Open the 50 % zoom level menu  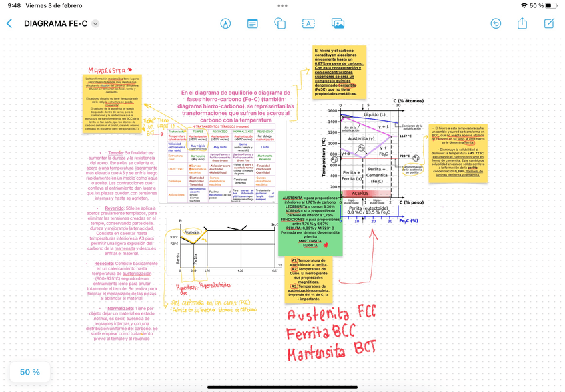click(x=30, y=372)
